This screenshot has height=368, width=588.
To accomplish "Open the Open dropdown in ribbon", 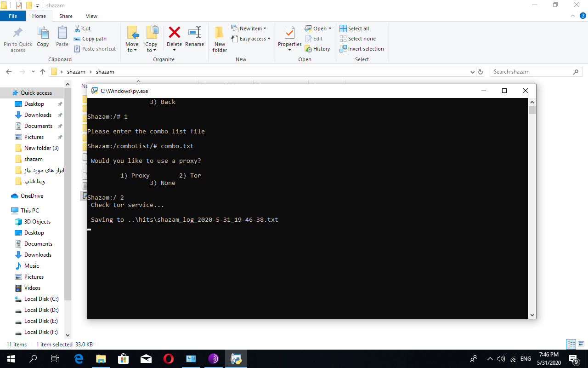I will click(318, 29).
